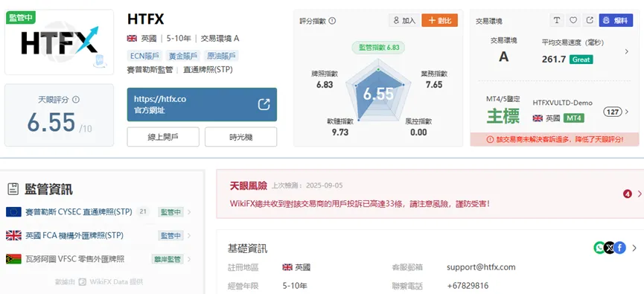
Task: Click the Facebook icon in 基礎資訊
Action: point(619,248)
